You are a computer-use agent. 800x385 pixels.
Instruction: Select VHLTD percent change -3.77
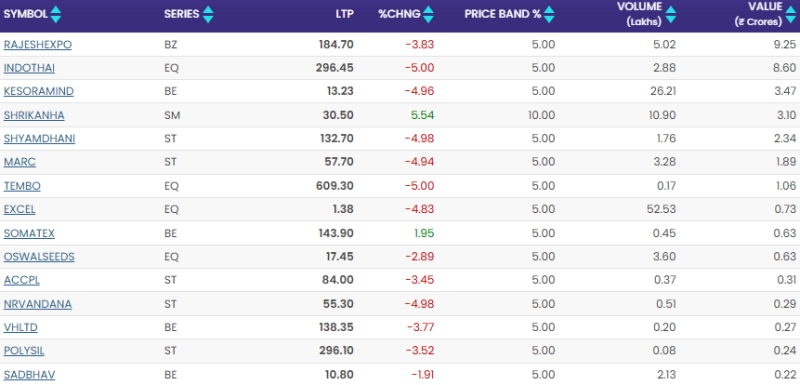[x=420, y=327]
